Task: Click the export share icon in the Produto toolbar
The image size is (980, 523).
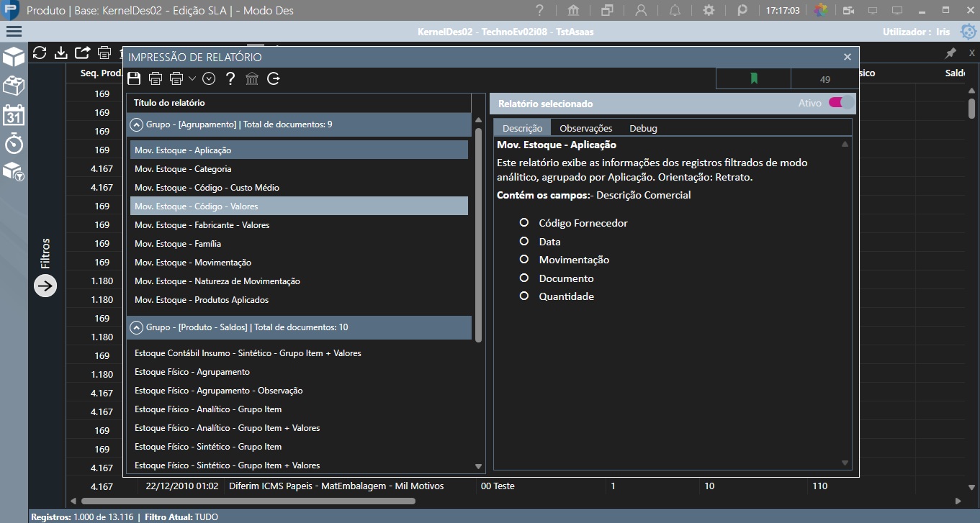Action: click(x=83, y=53)
